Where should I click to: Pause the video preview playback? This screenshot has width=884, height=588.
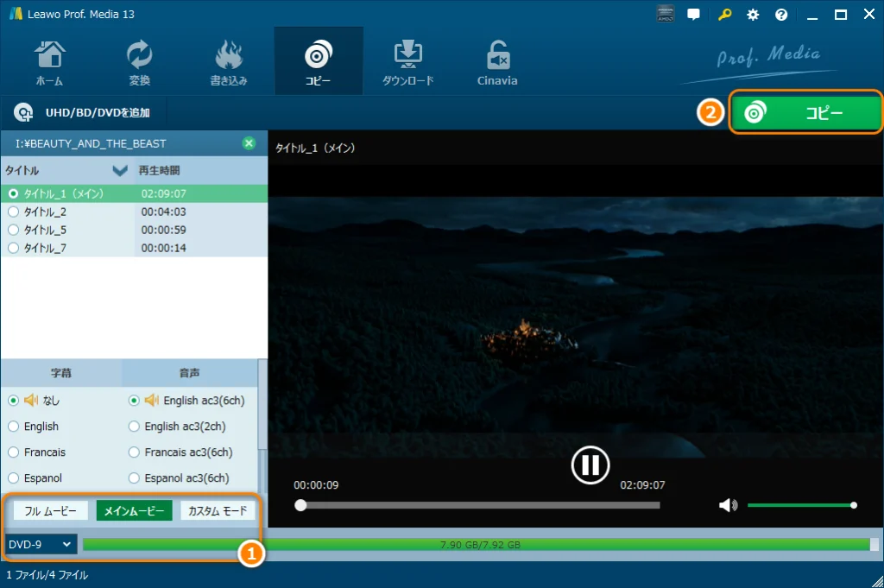(x=590, y=465)
